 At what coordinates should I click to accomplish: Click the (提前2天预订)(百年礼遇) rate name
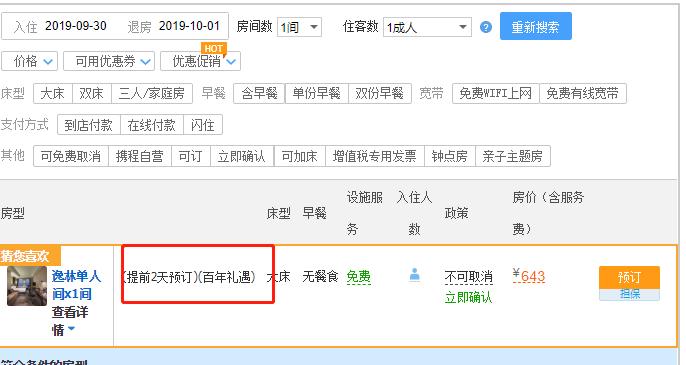(x=189, y=277)
